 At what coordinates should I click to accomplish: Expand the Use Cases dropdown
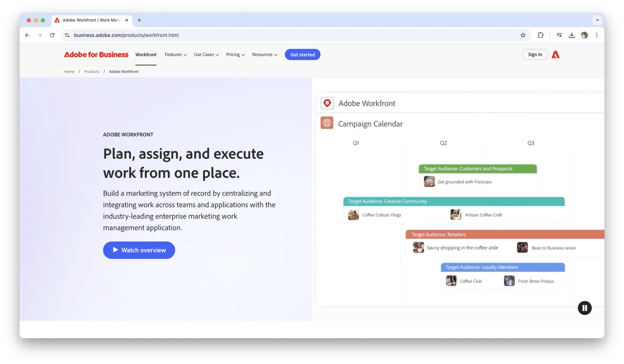[206, 55]
